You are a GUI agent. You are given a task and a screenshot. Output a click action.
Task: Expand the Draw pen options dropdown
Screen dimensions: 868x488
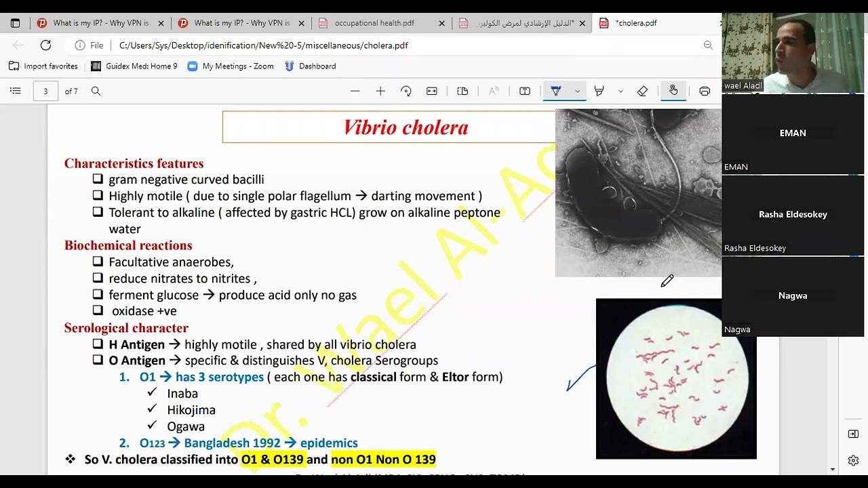tap(577, 91)
